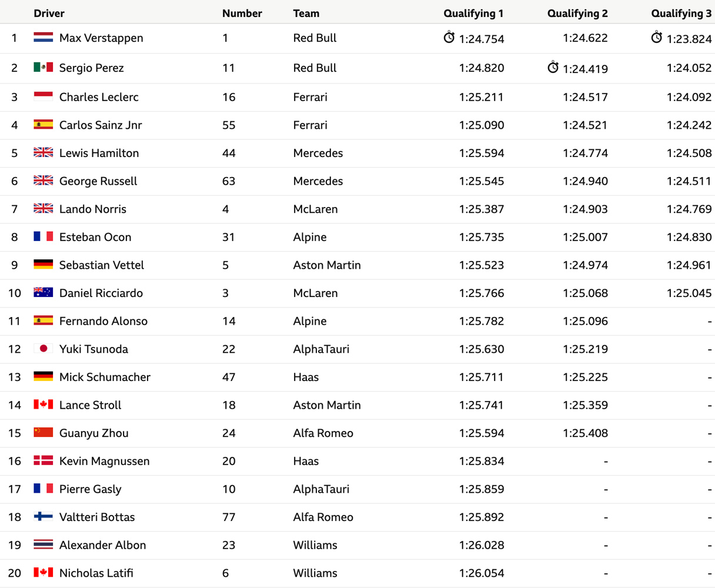Click Fernando Alonso's Qualifying 2 time
This screenshot has height=588, width=715.
[x=585, y=321]
